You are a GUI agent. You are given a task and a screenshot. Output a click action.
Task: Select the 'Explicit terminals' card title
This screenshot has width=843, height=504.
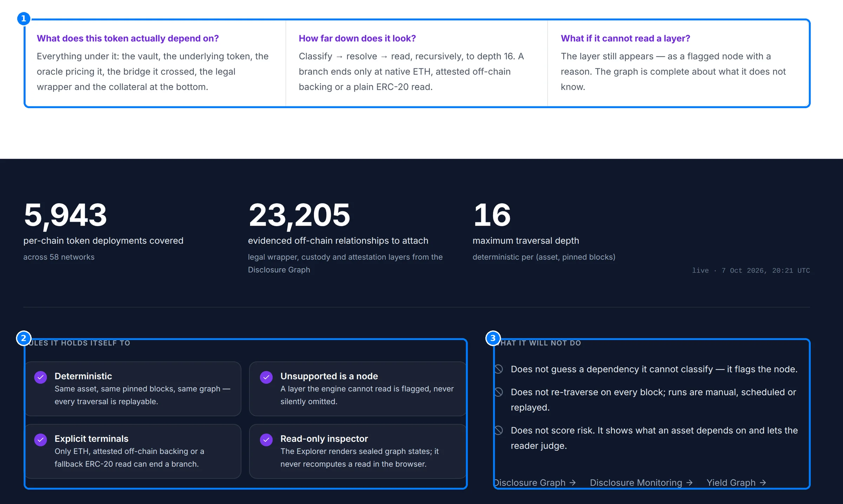click(91, 439)
